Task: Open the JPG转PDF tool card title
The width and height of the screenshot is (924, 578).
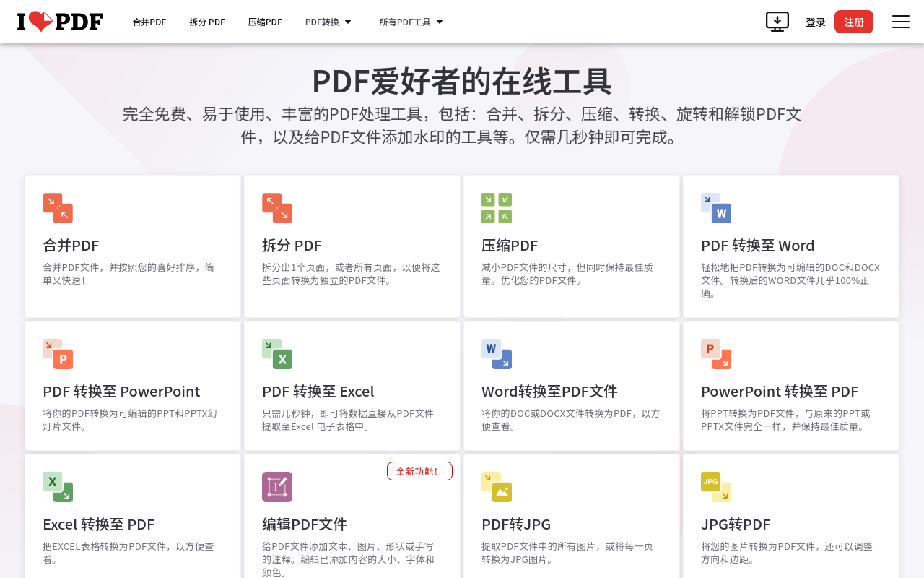Action: tap(736, 525)
